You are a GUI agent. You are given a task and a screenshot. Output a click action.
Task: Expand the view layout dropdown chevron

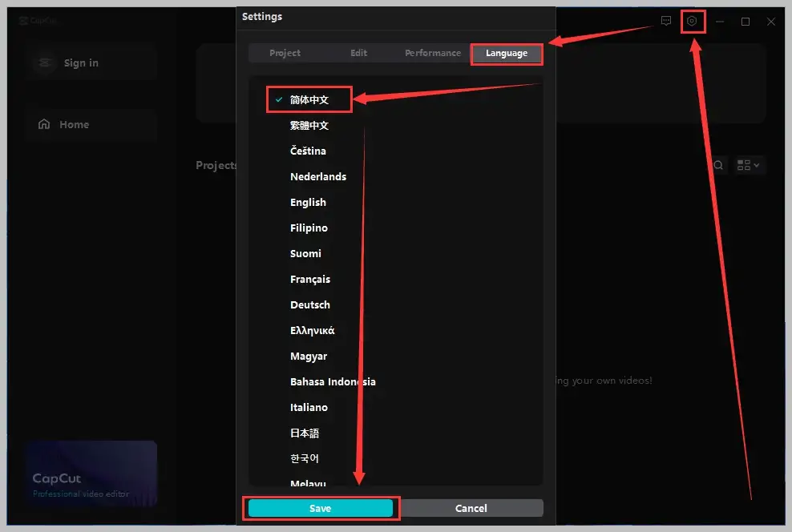tap(756, 165)
